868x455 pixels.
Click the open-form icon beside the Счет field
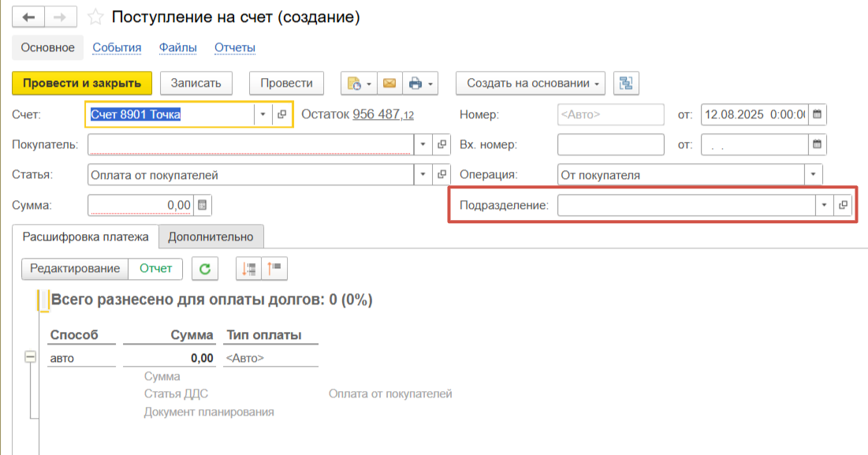point(282,114)
